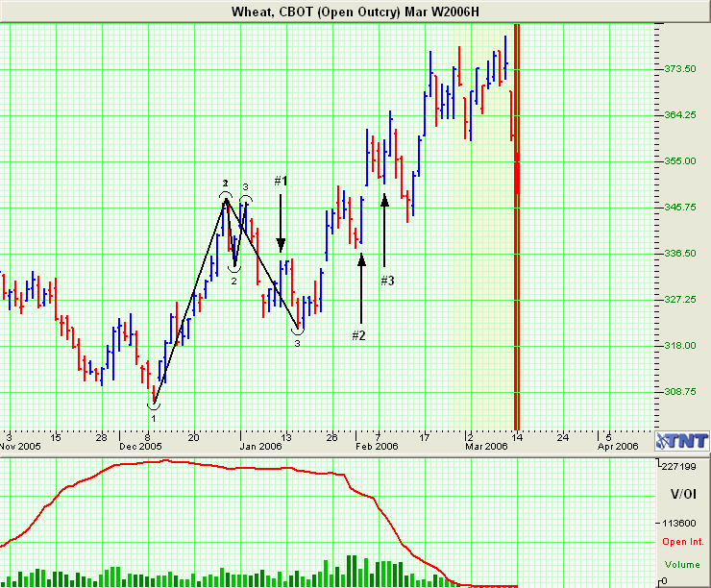Select the 113600 open interest scale value

click(678, 524)
